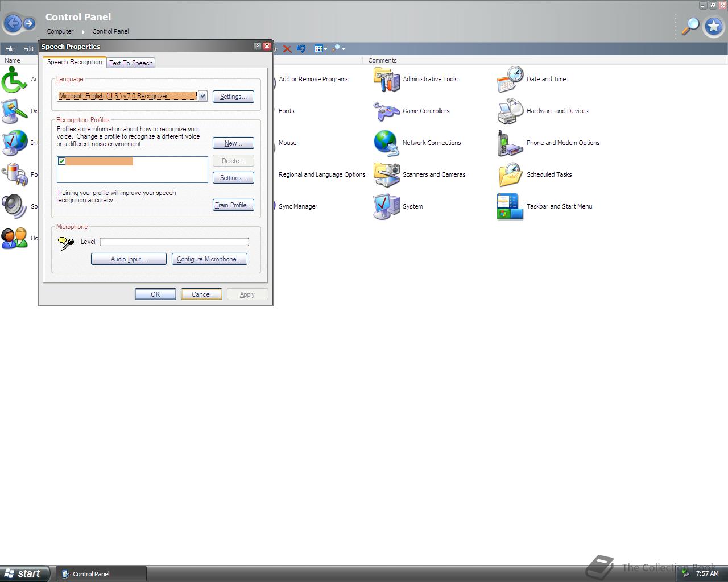The width and height of the screenshot is (728, 582).
Task: Open the Taskbar and Start Menu icon
Action: pyautogui.click(x=510, y=207)
